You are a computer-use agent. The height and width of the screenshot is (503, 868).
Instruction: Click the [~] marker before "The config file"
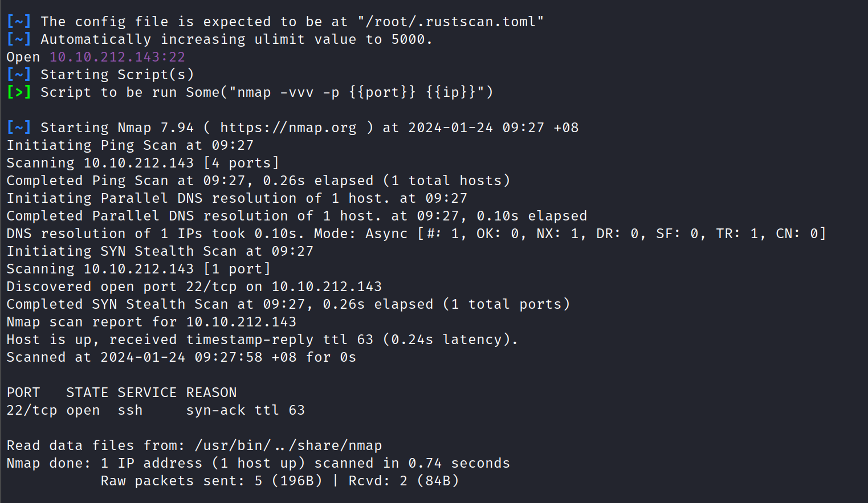19,22
